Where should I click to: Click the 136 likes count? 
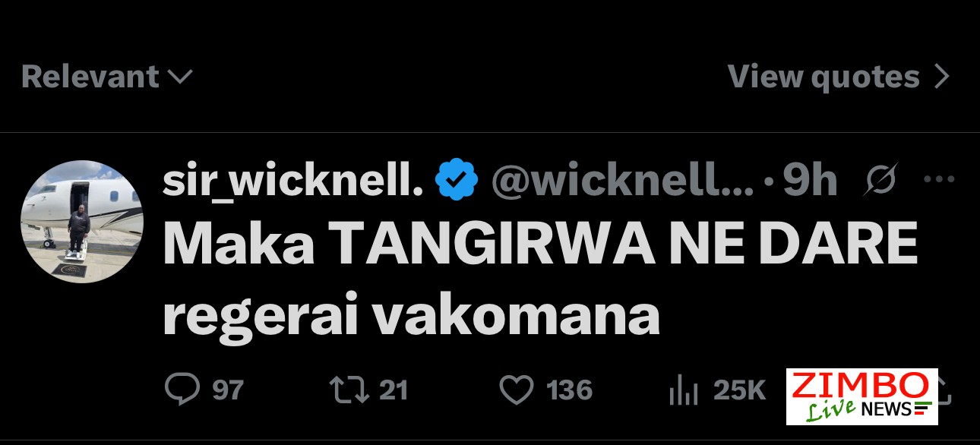click(569, 390)
